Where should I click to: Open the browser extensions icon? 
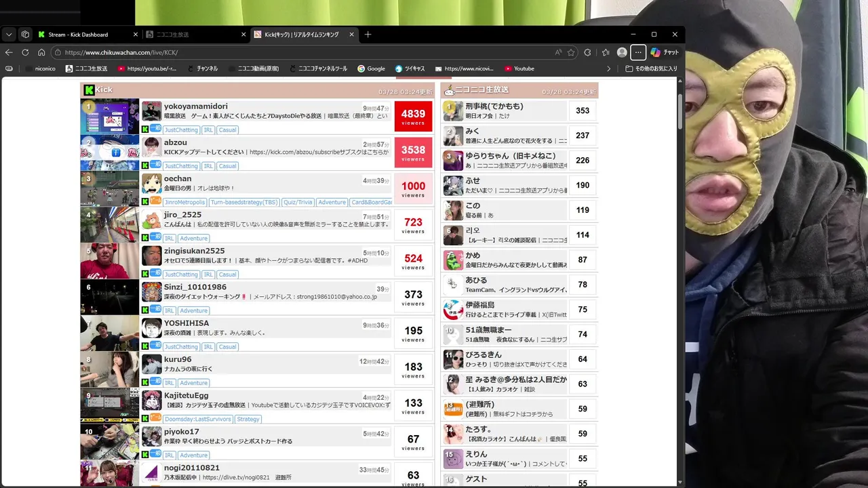(x=587, y=52)
